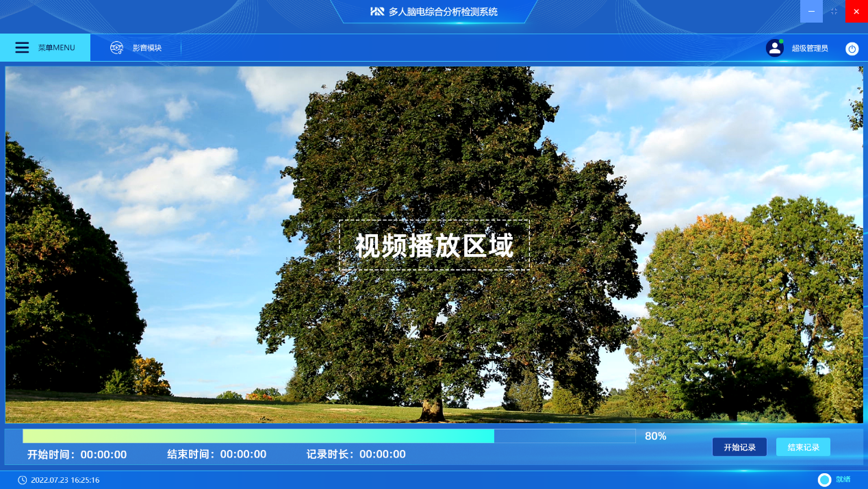Click the 80% progress value

point(656,436)
